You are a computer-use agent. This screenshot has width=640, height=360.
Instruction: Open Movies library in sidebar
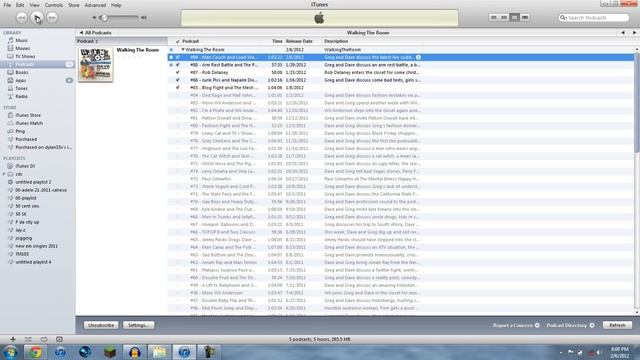(x=22, y=48)
